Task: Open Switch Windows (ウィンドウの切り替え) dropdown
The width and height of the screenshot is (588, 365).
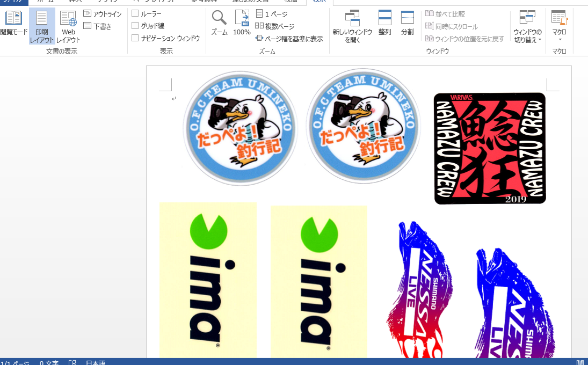Action: 527,26
